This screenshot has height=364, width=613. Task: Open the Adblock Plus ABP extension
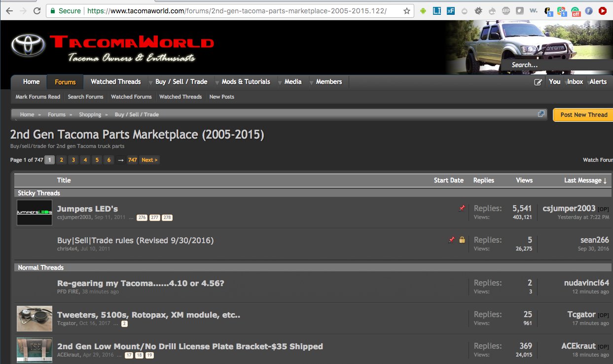(506, 10)
